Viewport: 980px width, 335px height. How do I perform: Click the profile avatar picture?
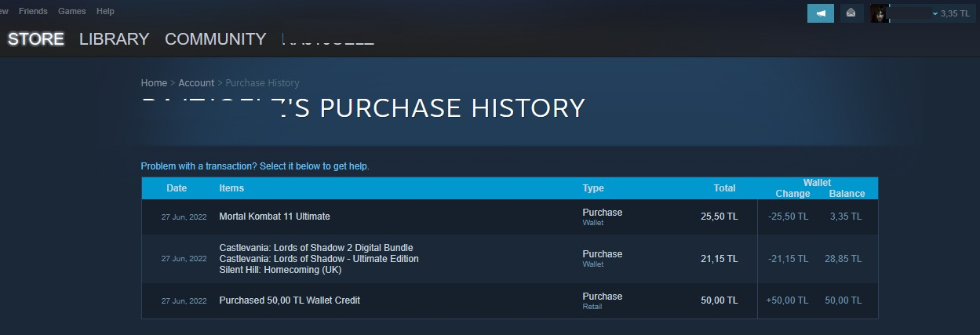pyautogui.click(x=880, y=13)
